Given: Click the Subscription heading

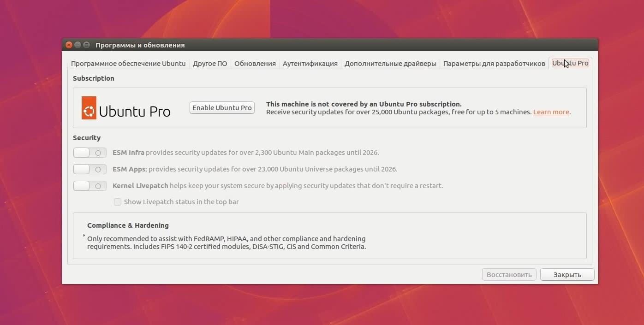Looking at the screenshot, I should pos(94,78).
